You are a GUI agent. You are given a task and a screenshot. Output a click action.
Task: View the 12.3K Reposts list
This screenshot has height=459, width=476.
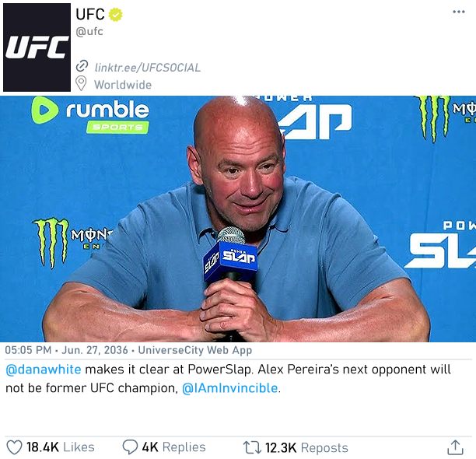pos(306,448)
